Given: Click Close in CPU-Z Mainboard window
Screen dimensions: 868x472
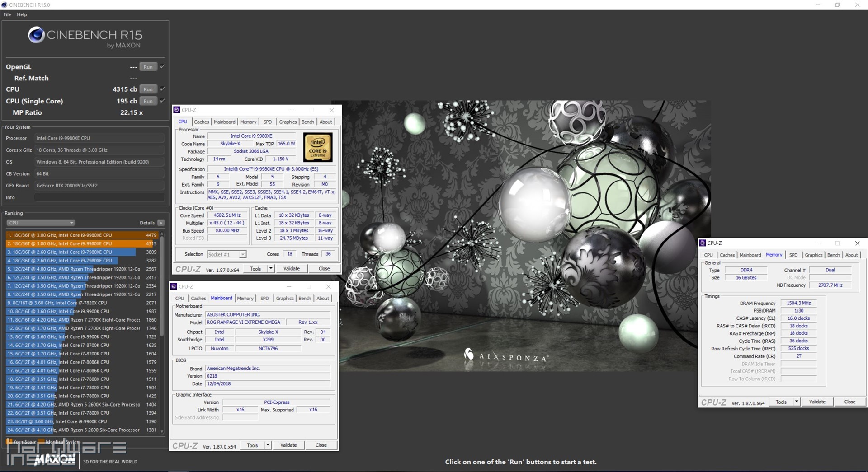Looking at the screenshot, I should coord(321,445).
